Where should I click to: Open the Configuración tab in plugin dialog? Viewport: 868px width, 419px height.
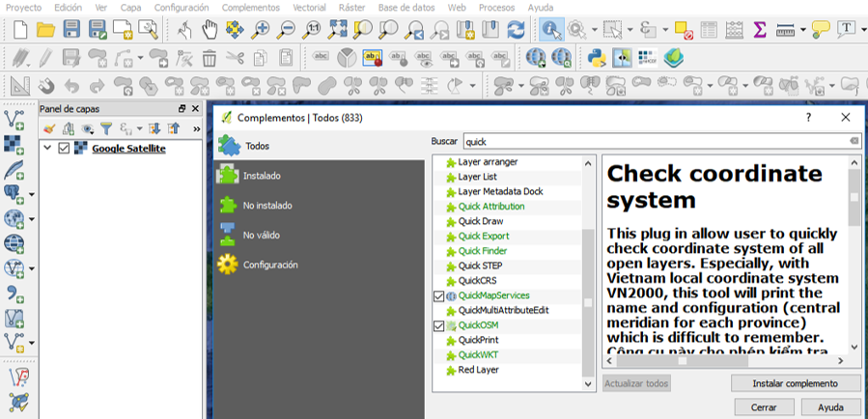319,265
